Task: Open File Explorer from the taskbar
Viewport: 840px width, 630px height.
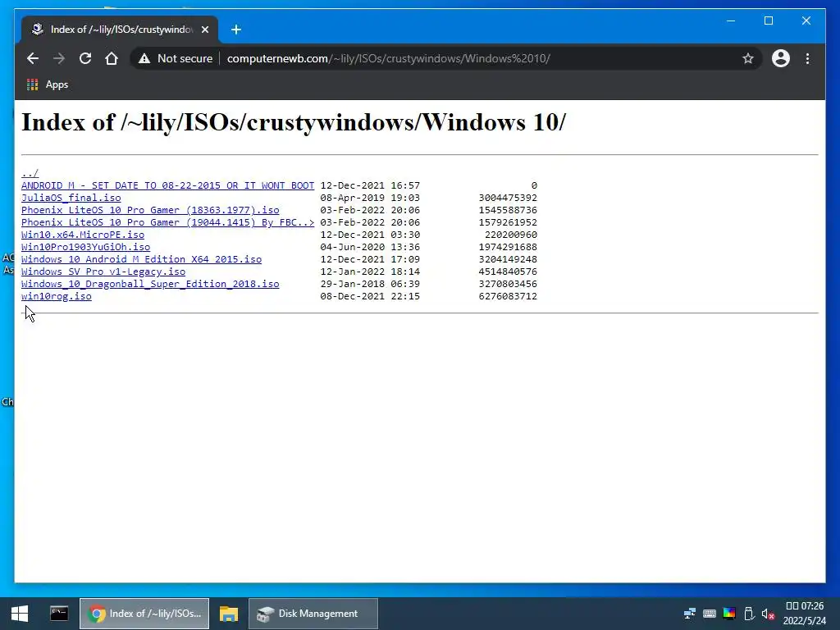Action: pos(229,614)
